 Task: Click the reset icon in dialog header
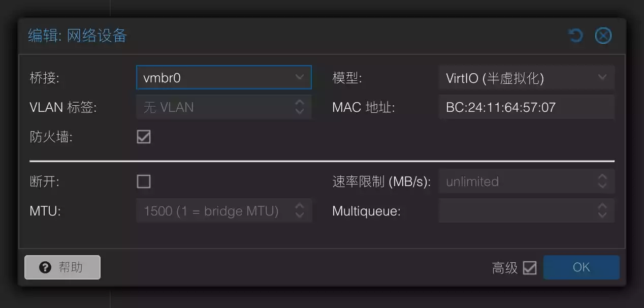point(575,36)
